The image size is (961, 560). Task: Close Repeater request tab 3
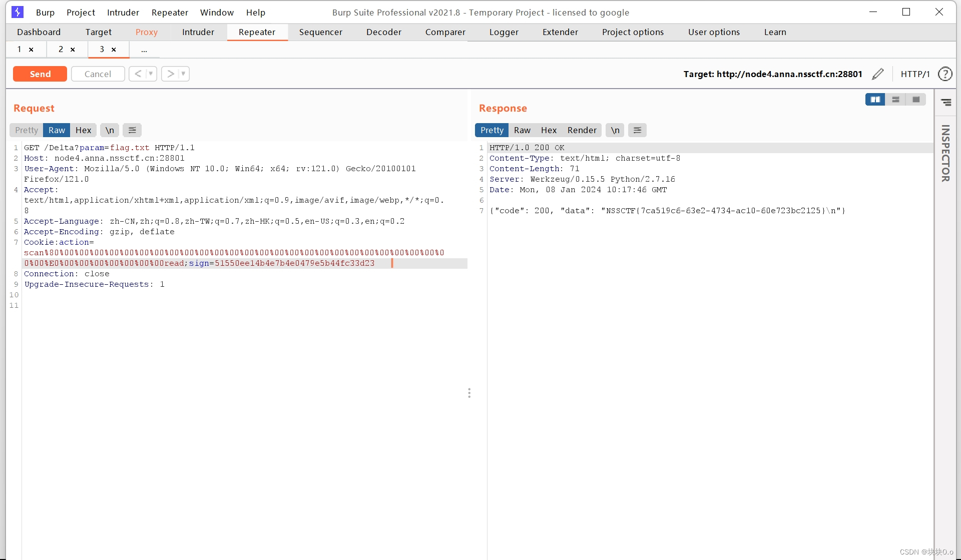(114, 50)
